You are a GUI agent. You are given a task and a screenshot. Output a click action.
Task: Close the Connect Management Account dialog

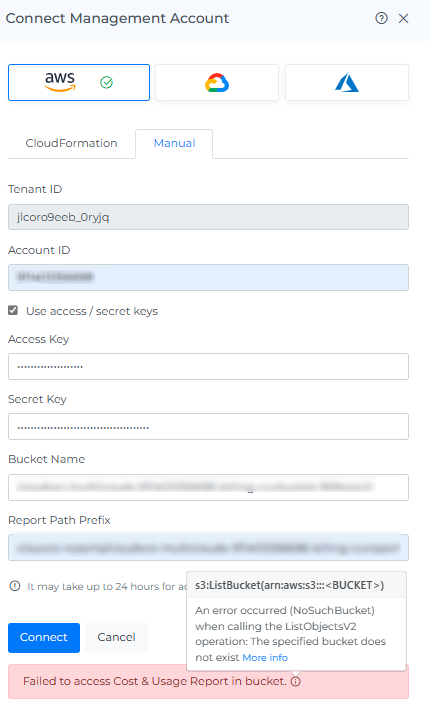403,18
